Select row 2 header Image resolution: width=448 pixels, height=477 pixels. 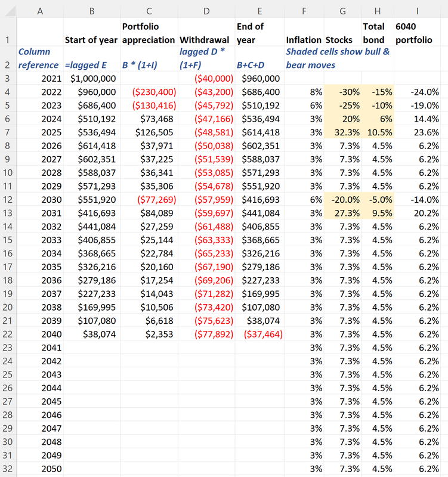[x=8, y=58]
